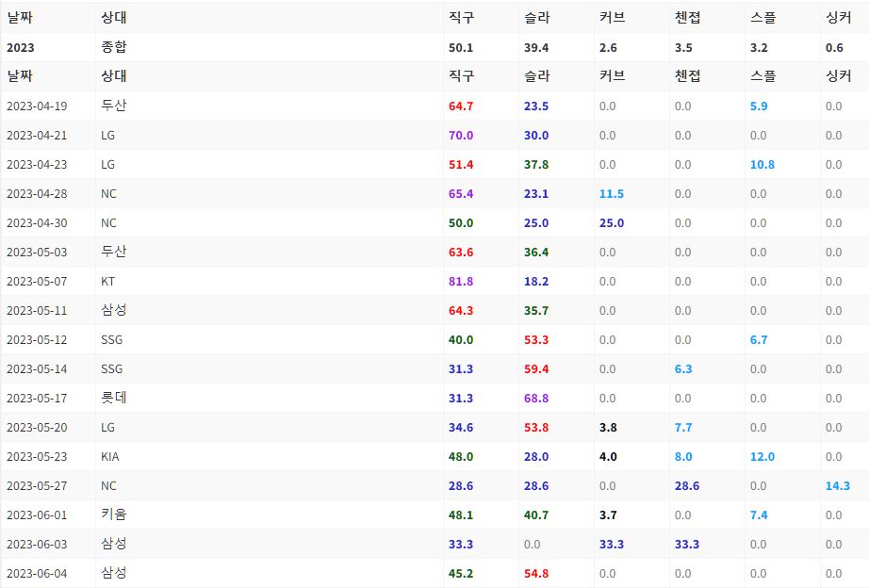Select fastball value 34.6
Image resolution: width=869 pixels, height=588 pixels.
point(461,428)
